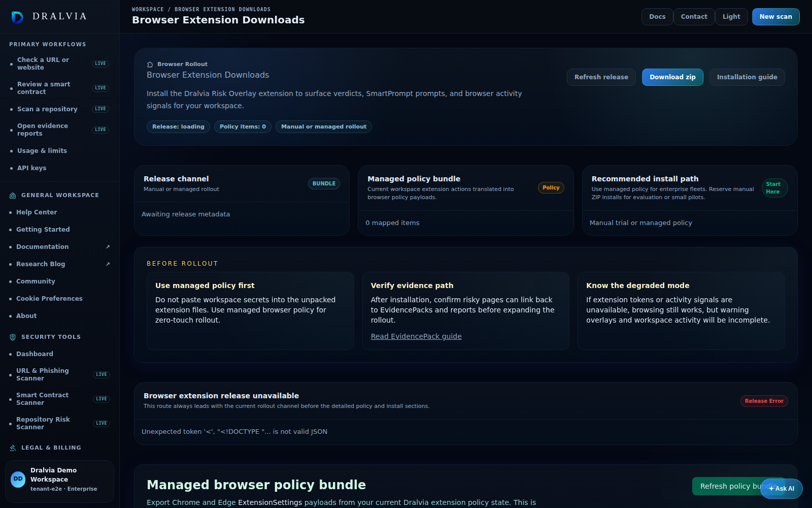Image resolution: width=812 pixels, height=508 pixels.
Task: Open Help Center
Action: [60, 212]
